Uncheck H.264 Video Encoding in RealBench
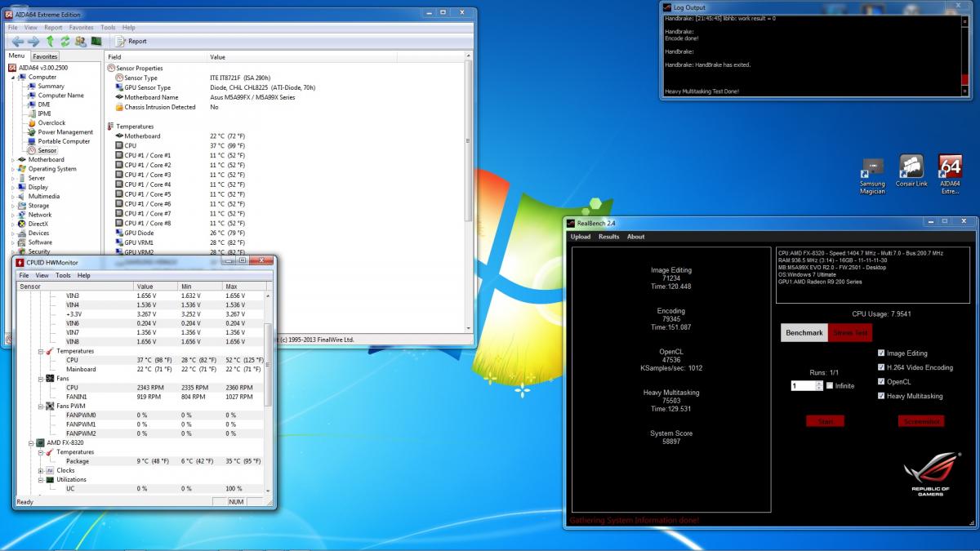The height and width of the screenshot is (551, 980). pos(881,367)
